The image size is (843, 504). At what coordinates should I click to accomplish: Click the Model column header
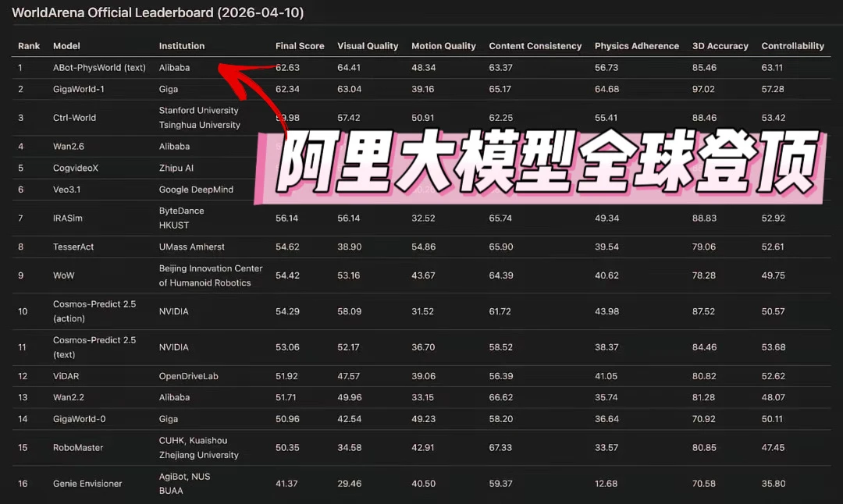[66, 46]
